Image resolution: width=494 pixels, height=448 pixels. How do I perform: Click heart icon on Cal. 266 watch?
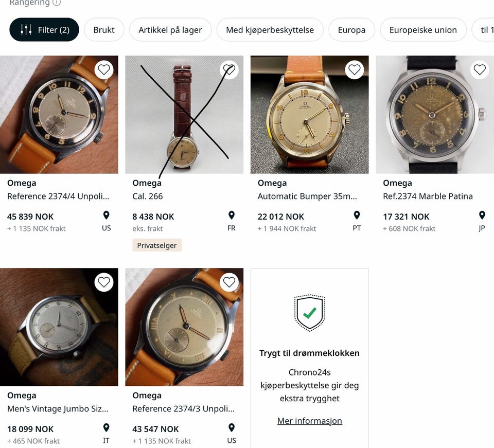229,70
